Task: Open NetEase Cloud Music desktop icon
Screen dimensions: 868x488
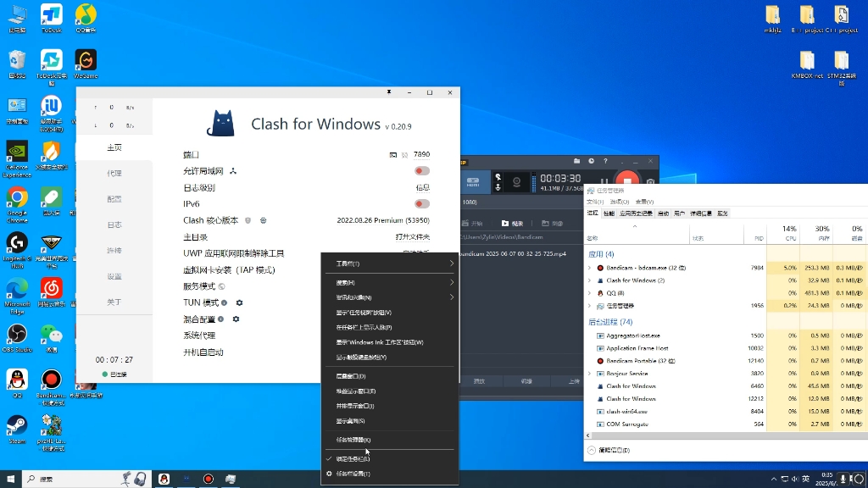Action: pos(52,292)
